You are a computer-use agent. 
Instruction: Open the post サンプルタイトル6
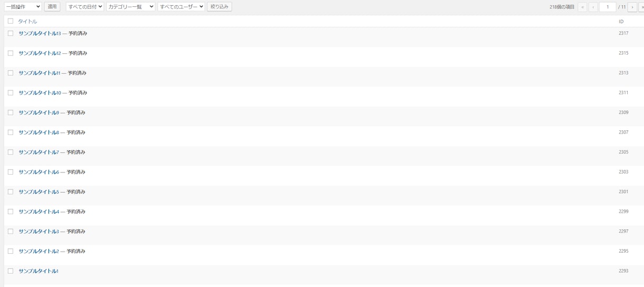click(39, 172)
